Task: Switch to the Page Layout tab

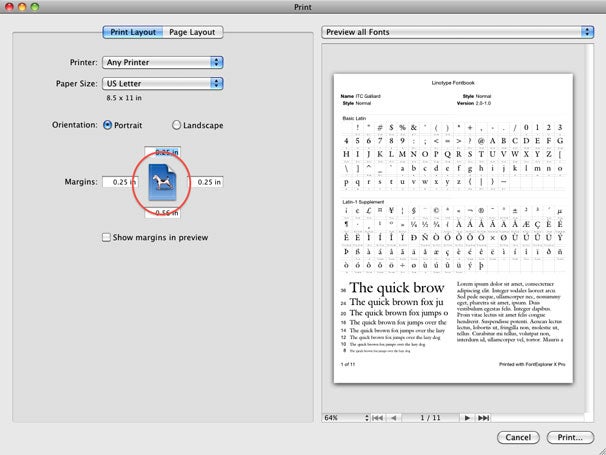Action: click(x=192, y=32)
